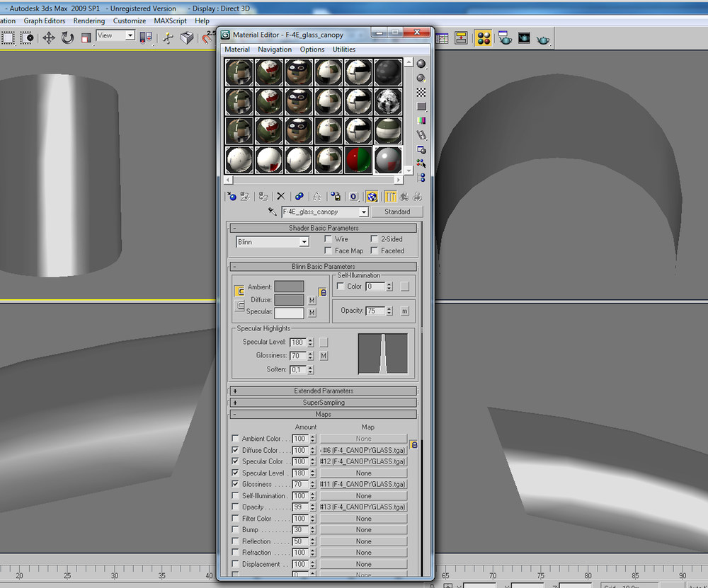The height and width of the screenshot is (588, 708).
Task: Select the Rotate tool in main toolbar
Action: 67,38
